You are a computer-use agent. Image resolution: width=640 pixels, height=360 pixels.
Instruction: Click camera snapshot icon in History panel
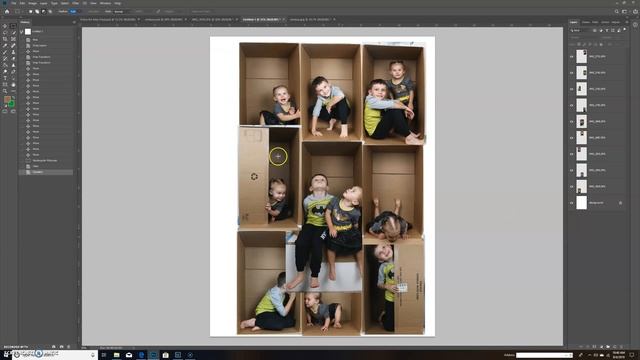(x=61, y=347)
